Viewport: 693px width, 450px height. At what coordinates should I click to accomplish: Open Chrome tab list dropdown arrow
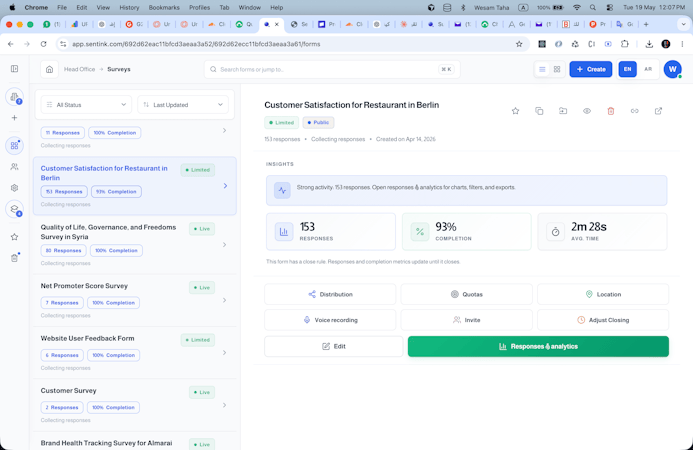[x=683, y=24]
